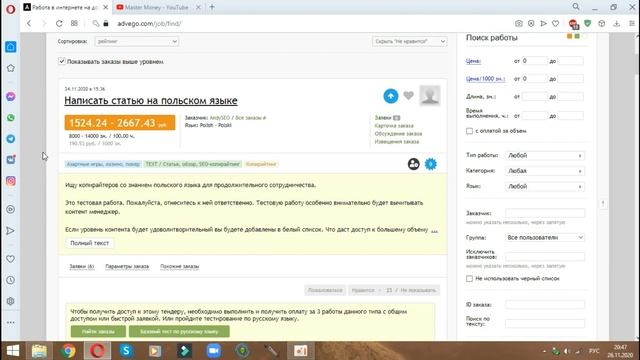Open sidebar heart bookmarks icon

[11, 259]
